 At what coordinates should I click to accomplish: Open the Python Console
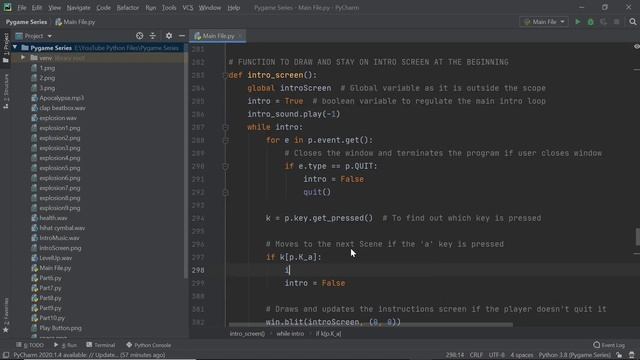(x=149, y=345)
